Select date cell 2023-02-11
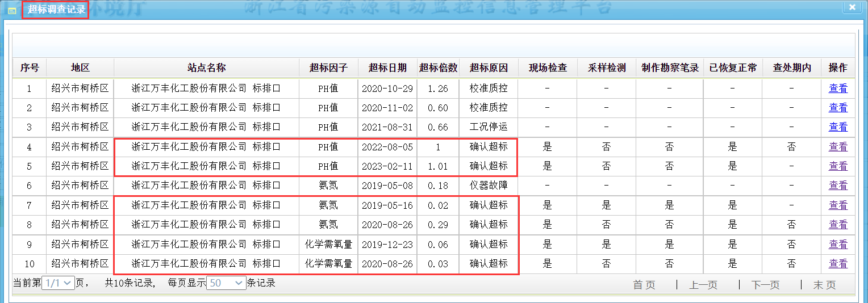This screenshot has height=303, width=868. [387, 166]
